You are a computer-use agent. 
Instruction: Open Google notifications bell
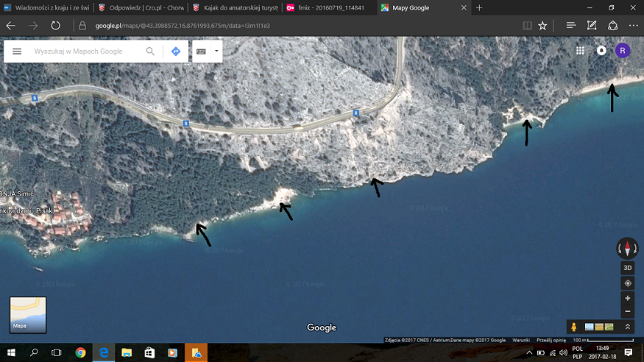601,51
